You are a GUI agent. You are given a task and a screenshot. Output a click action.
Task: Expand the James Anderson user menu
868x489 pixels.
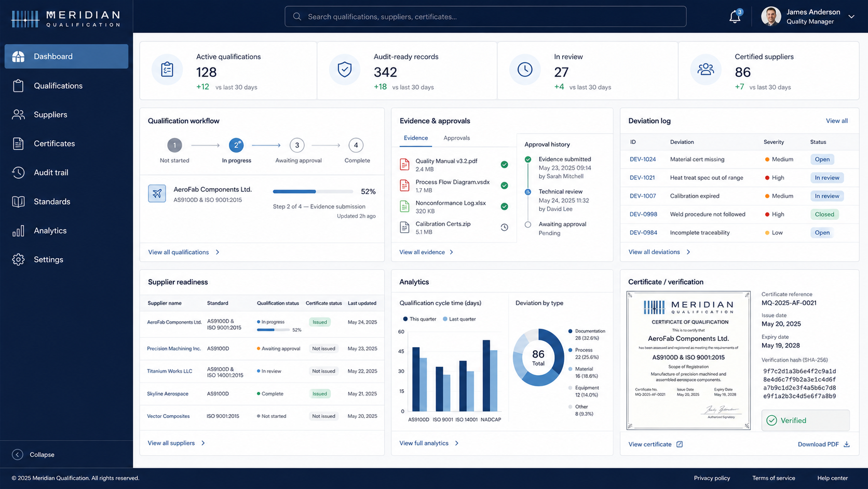tap(851, 17)
